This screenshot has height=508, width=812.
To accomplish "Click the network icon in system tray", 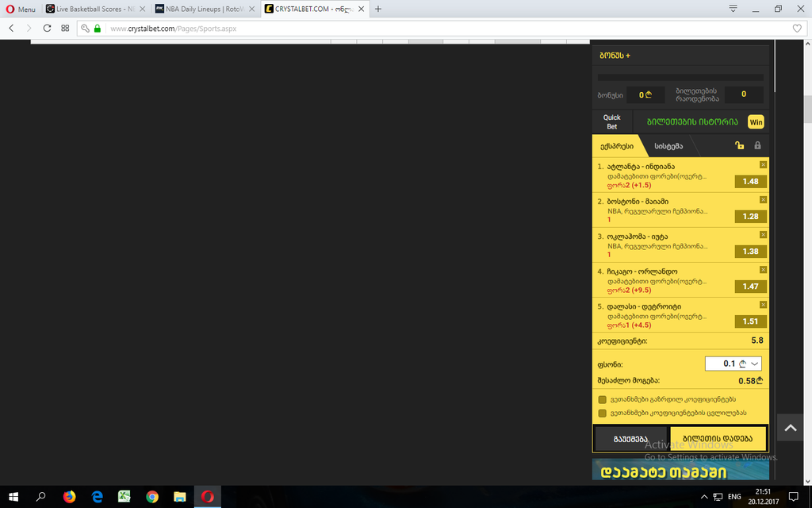I will (718, 497).
